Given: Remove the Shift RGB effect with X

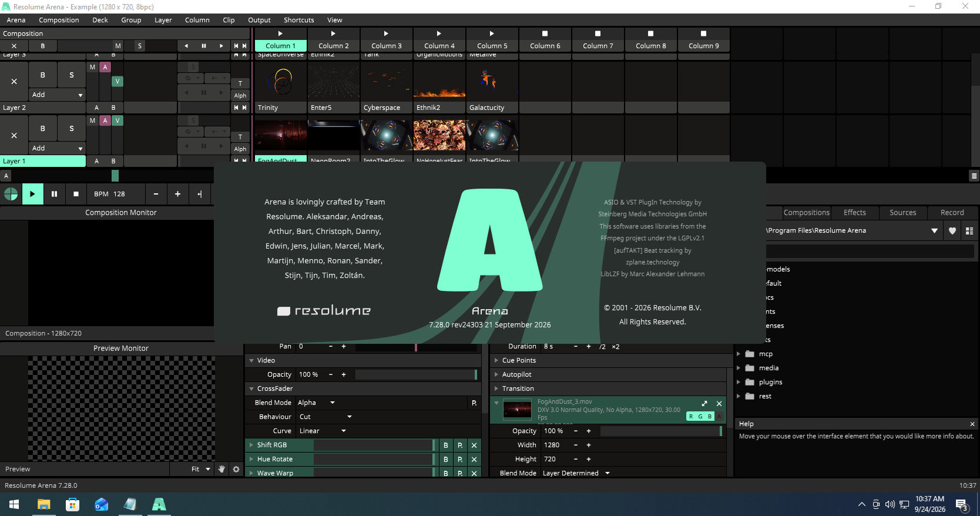Looking at the screenshot, I should [x=474, y=445].
